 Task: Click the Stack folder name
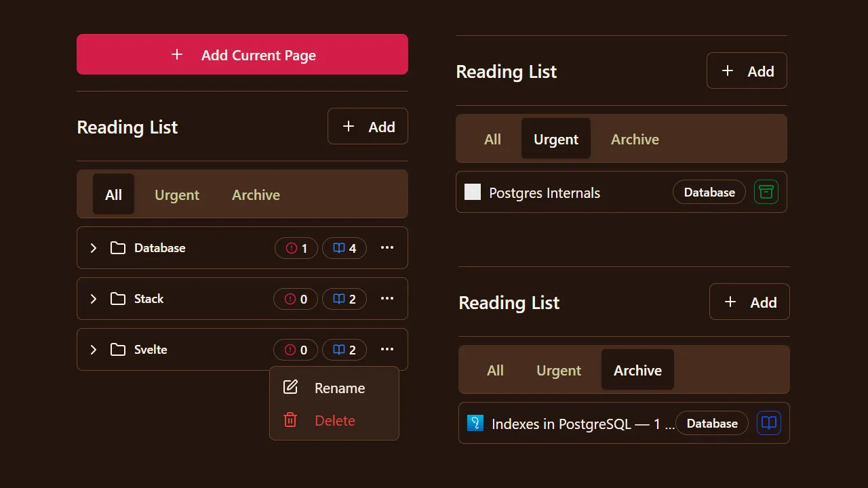tap(149, 299)
